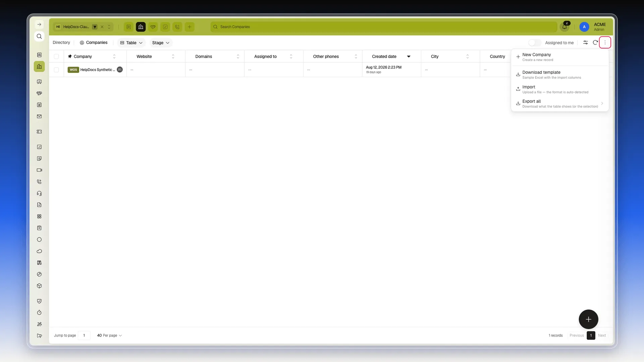This screenshot has width=644, height=362.
Task: Open the clipboard icon in sidebar
Action: coord(39,228)
